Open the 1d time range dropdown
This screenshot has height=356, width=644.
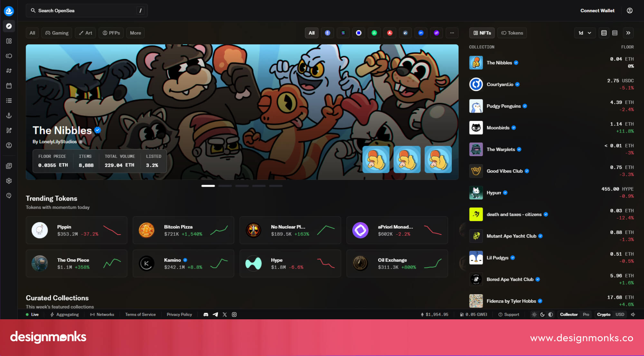(x=584, y=33)
